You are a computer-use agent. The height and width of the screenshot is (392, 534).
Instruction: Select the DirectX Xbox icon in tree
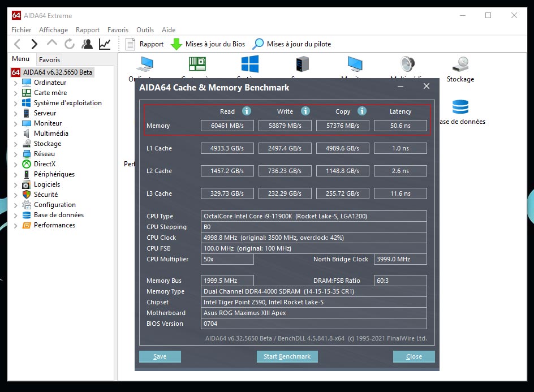[27, 164]
